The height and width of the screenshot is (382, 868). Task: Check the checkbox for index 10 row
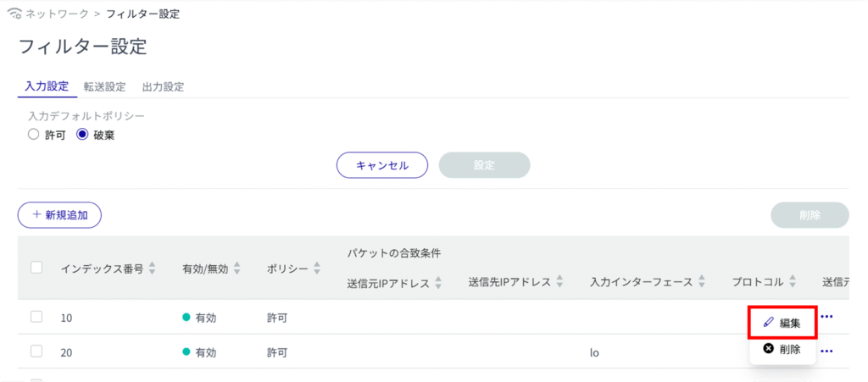pyautogui.click(x=36, y=317)
